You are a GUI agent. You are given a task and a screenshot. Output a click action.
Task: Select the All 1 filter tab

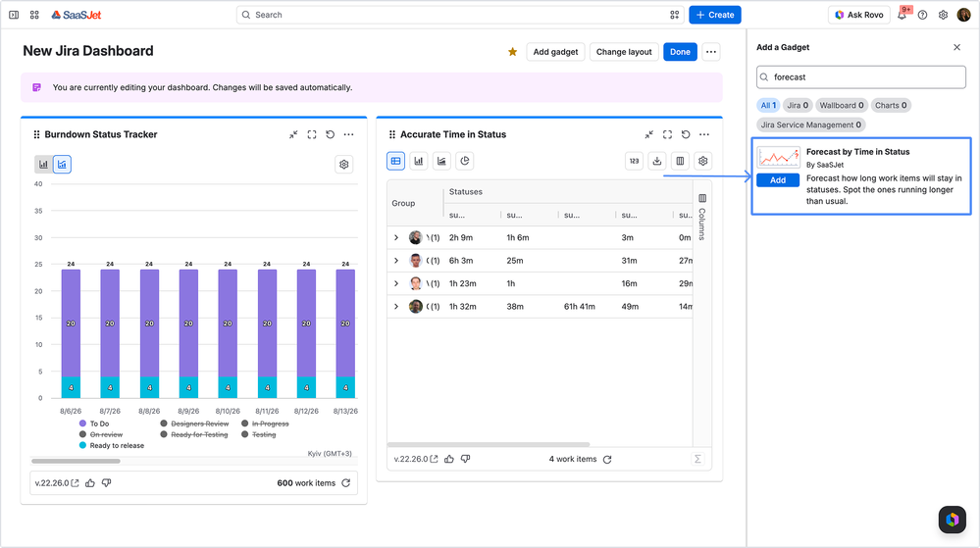coord(768,106)
